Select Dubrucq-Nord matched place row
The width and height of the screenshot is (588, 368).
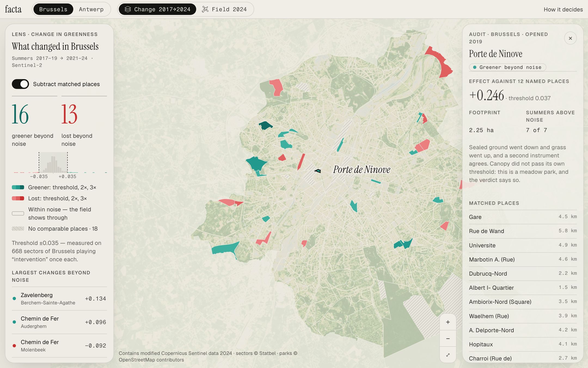point(523,274)
